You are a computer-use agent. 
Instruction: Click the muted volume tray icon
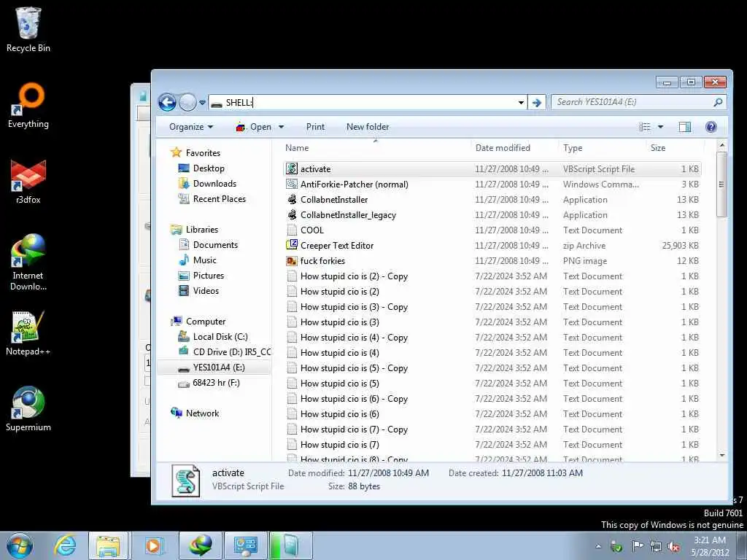pos(673,546)
